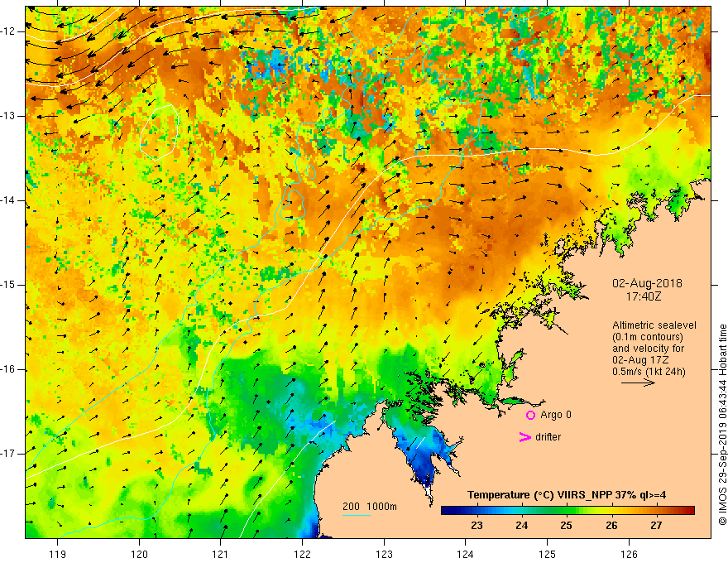Screen dimensions: 728x563
Task: Click the -14 latitude axis label
Action: click(x=8, y=200)
